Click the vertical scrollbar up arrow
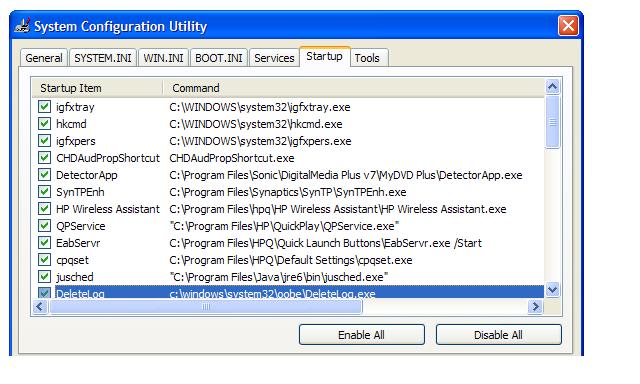 tap(553, 87)
